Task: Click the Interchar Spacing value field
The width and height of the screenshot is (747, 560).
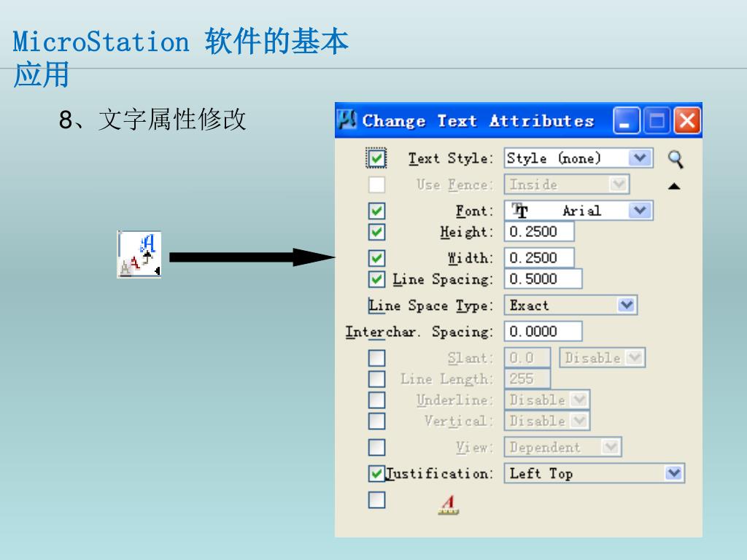Action: 543,332
